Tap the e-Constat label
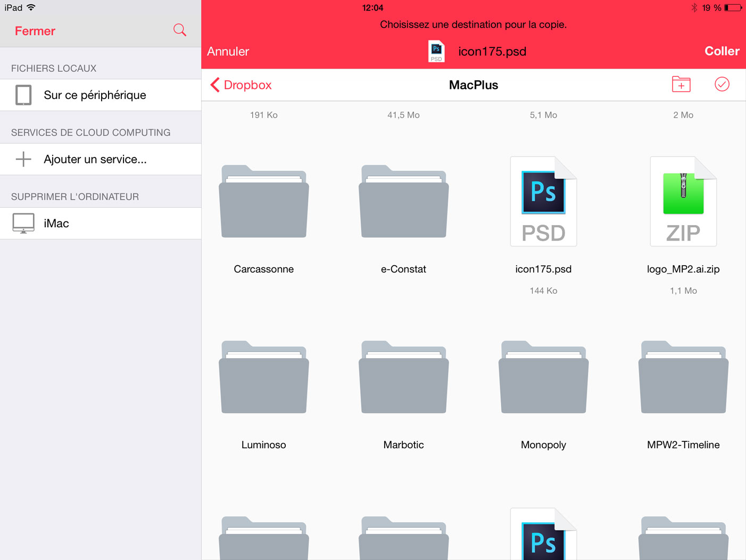The image size is (746, 560). click(404, 269)
